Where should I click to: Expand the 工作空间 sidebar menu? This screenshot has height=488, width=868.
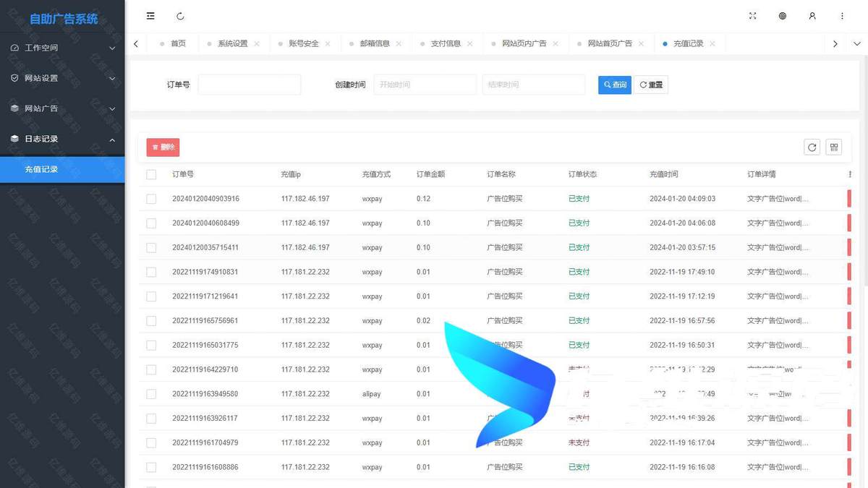click(x=62, y=48)
